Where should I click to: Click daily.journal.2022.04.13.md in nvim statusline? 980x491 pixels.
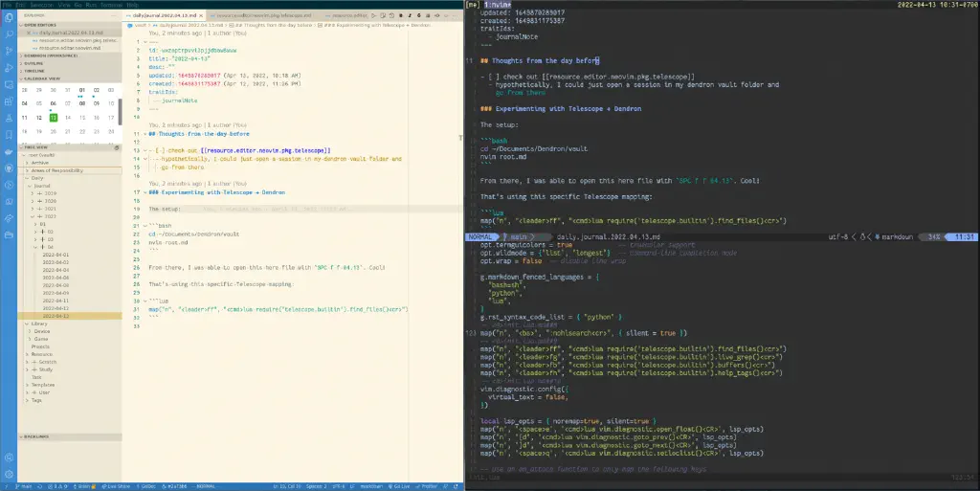(x=608, y=237)
